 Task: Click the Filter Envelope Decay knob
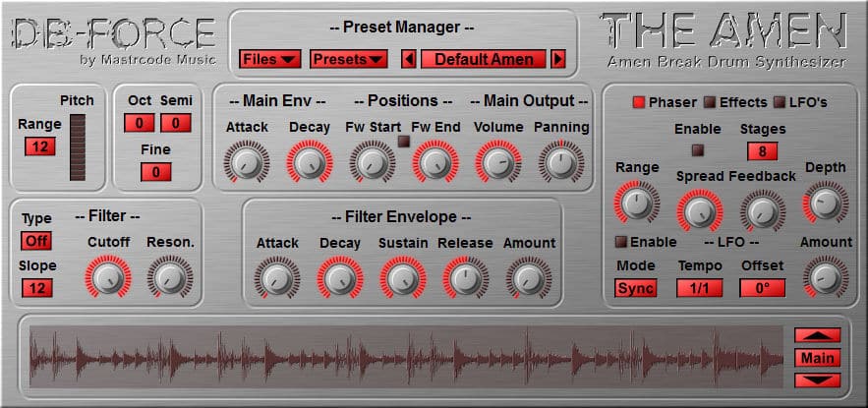pos(340,277)
